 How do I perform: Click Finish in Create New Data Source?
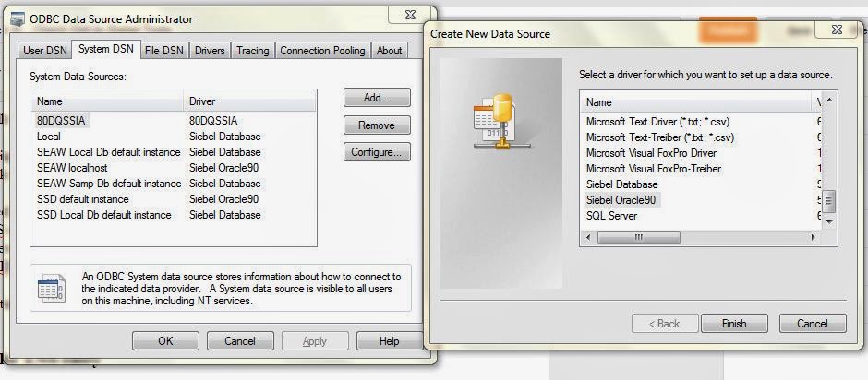click(734, 324)
